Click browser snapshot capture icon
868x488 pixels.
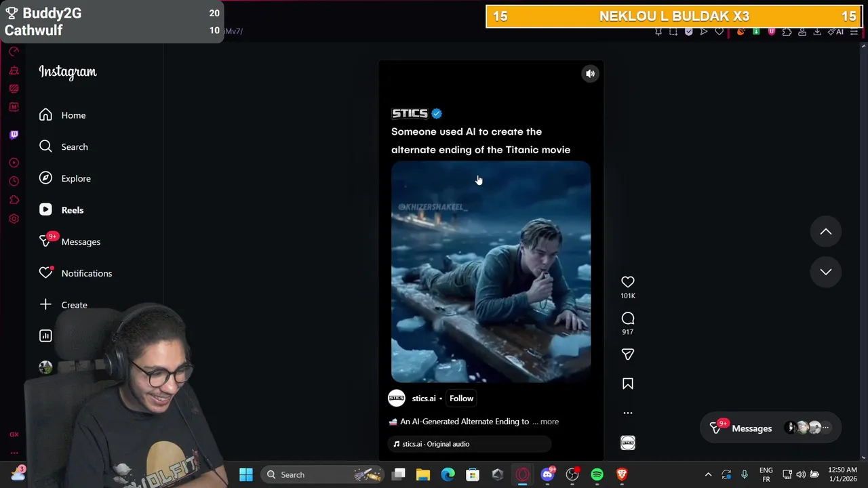(673, 32)
